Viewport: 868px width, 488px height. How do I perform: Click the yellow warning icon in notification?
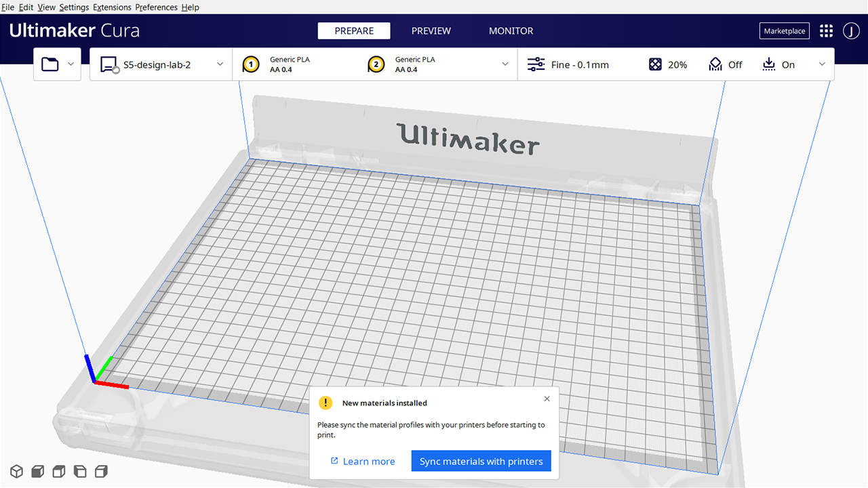pyautogui.click(x=326, y=403)
